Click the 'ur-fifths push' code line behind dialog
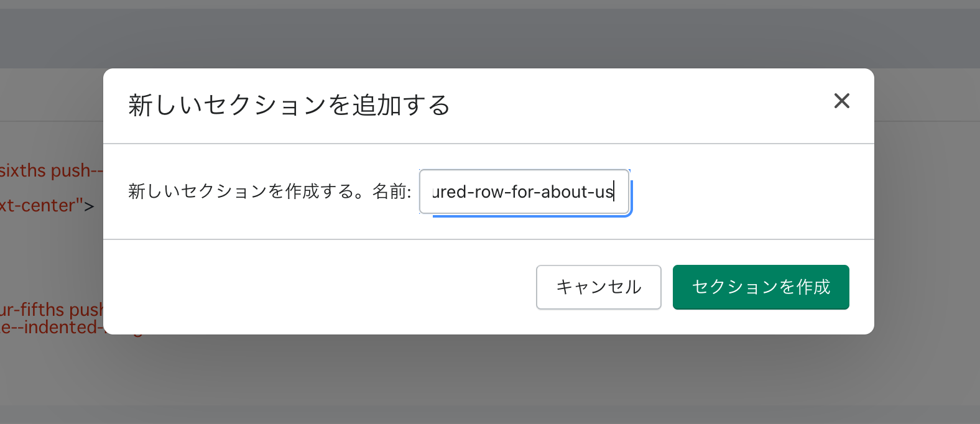Image resolution: width=980 pixels, height=424 pixels. point(51,309)
